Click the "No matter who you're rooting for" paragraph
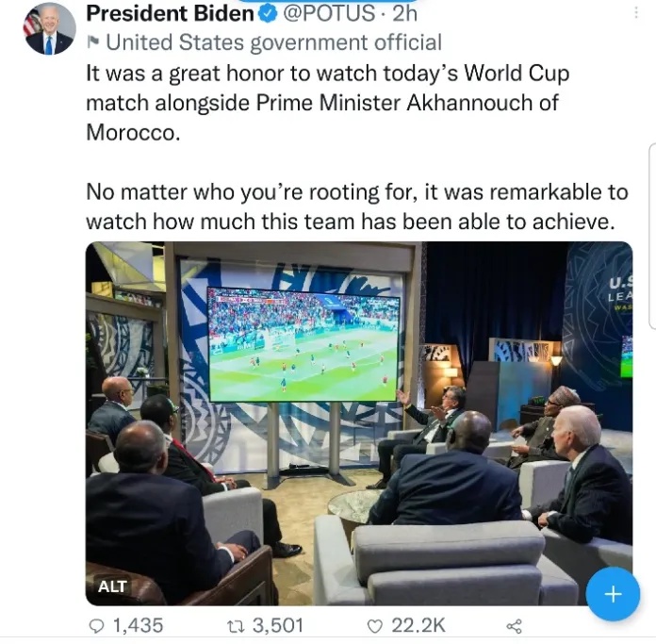This screenshot has width=656, height=644. (x=356, y=206)
